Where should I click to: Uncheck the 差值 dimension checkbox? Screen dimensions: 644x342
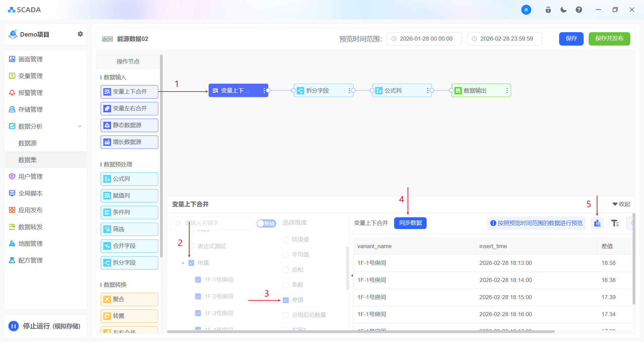[x=286, y=300]
